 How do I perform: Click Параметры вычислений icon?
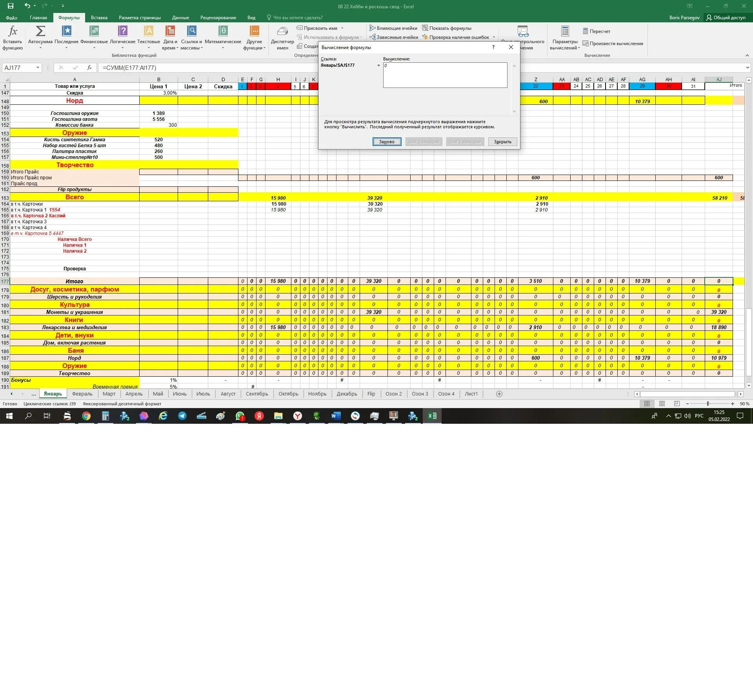point(565,32)
